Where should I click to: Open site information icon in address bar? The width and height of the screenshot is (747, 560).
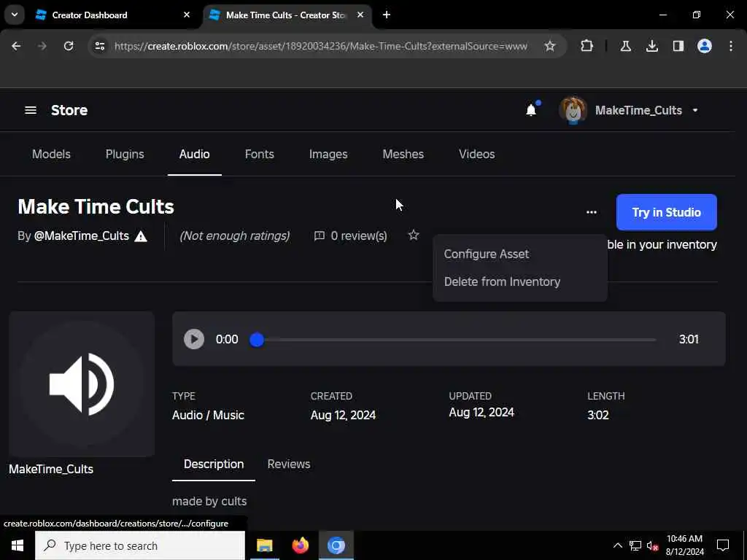coord(99,46)
